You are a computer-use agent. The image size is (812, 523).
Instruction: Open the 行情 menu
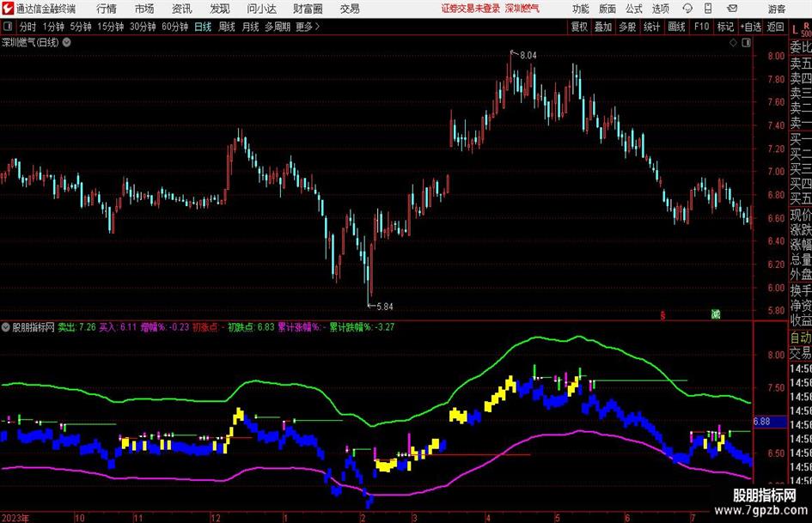[x=107, y=9]
